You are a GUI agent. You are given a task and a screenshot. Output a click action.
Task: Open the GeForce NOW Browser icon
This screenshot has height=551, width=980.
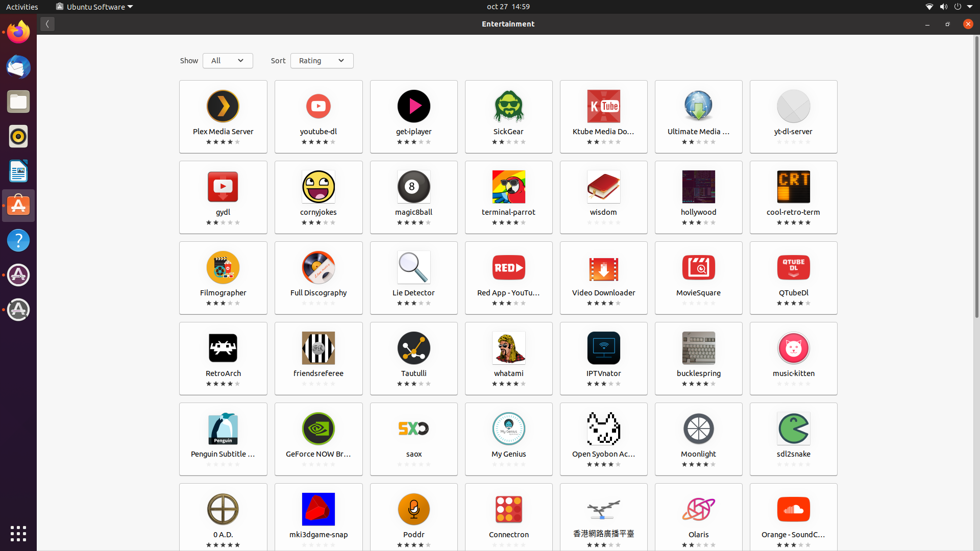318,429
